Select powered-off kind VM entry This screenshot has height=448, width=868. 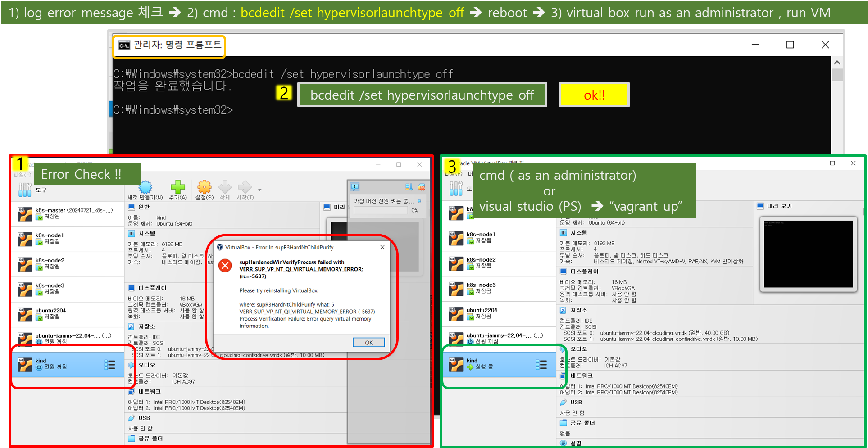pyautogui.click(x=68, y=364)
